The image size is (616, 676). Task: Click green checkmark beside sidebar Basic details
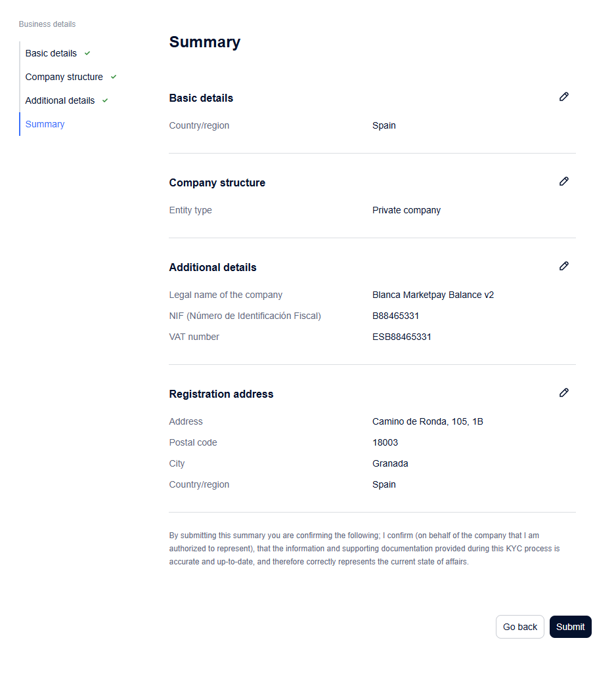pos(87,53)
